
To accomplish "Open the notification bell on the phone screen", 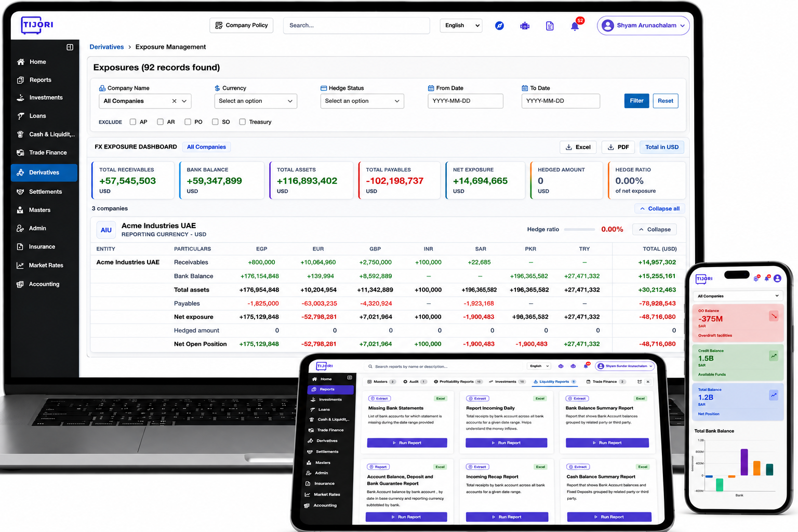I will (x=767, y=278).
